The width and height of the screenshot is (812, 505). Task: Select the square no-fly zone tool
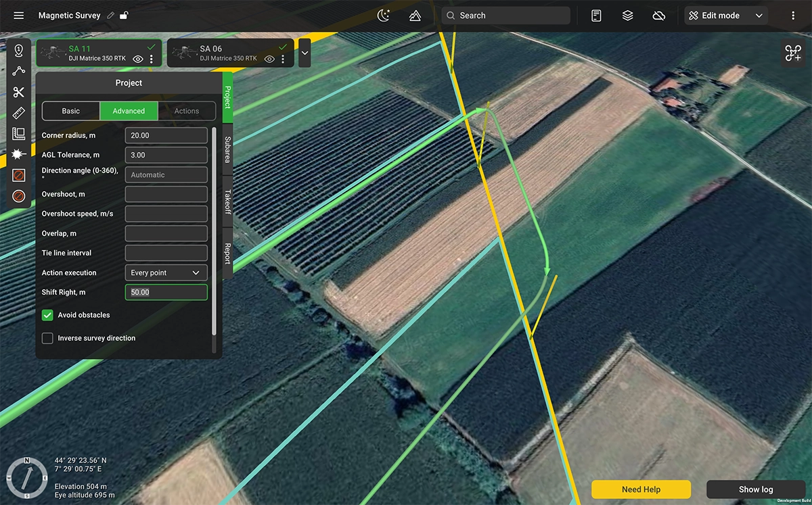click(x=19, y=176)
